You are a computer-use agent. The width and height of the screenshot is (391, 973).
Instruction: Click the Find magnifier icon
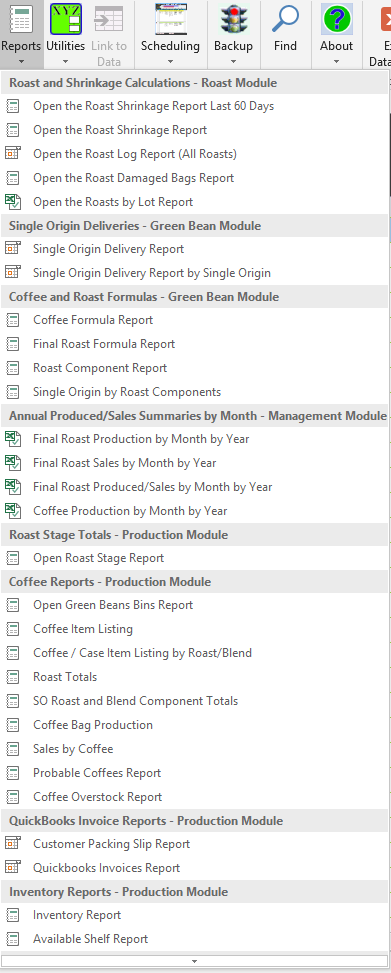click(x=285, y=19)
